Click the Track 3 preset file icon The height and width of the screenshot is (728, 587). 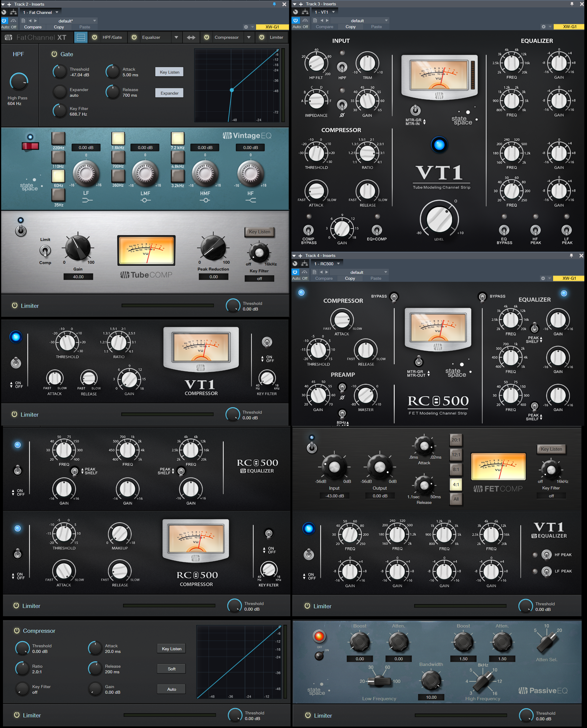point(315,20)
